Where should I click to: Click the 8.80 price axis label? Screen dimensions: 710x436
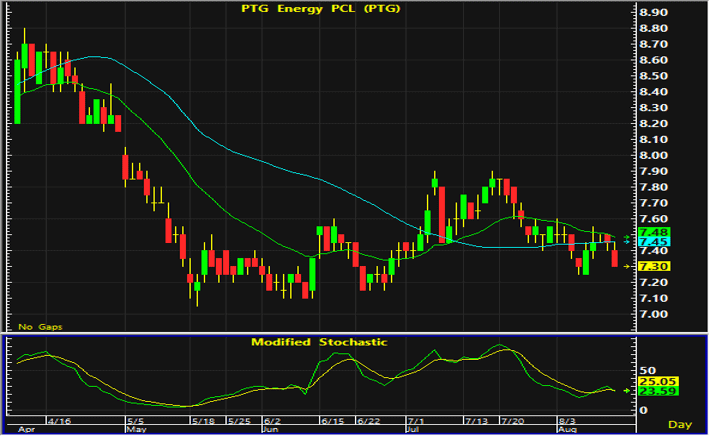[653, 29]
